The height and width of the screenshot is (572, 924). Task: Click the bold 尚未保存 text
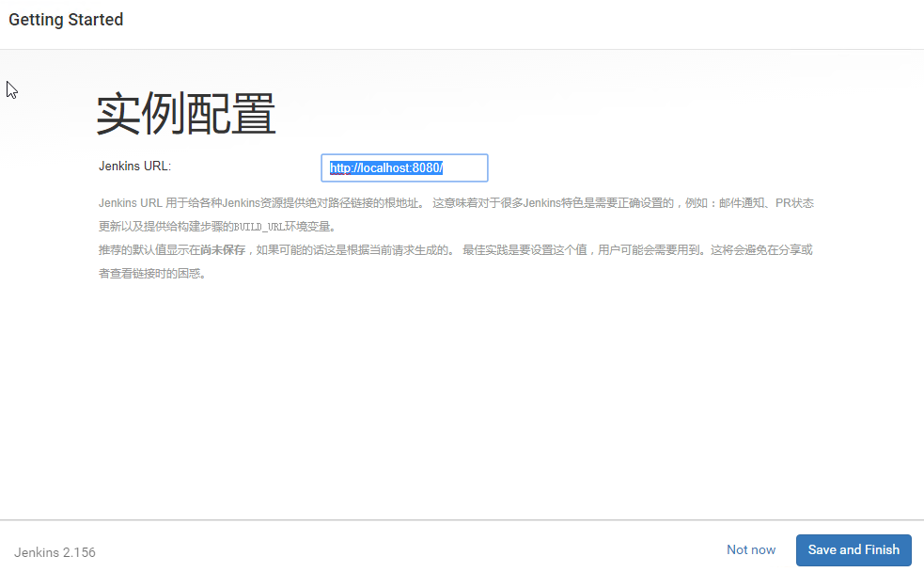[223, 250]
